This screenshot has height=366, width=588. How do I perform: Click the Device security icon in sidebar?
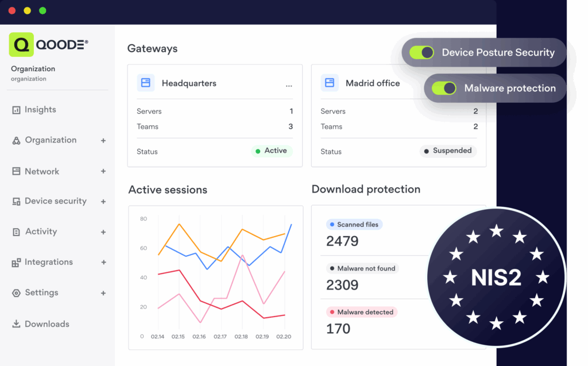pos(16,202)
